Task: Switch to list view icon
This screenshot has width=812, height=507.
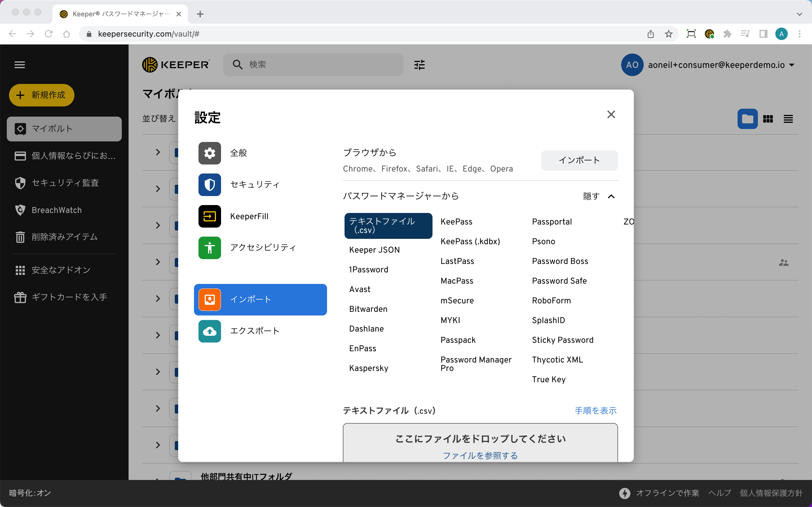Action: point(788,119)
